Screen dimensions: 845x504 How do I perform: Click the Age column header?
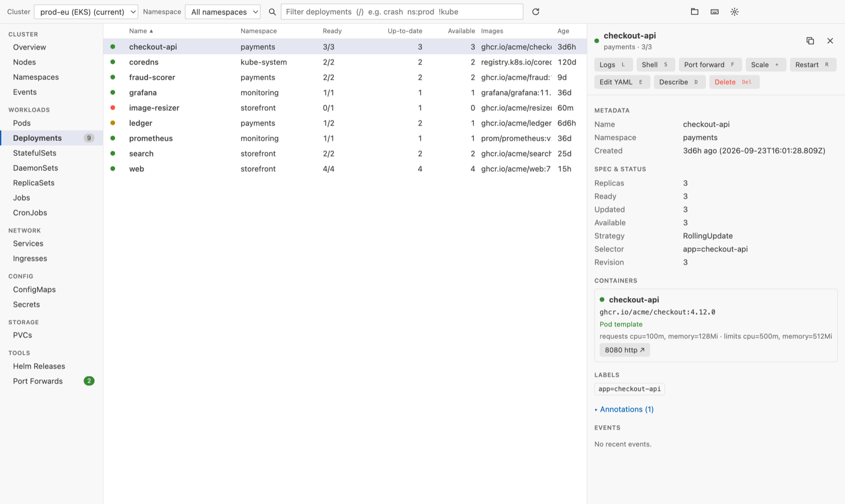pos(564,31)
